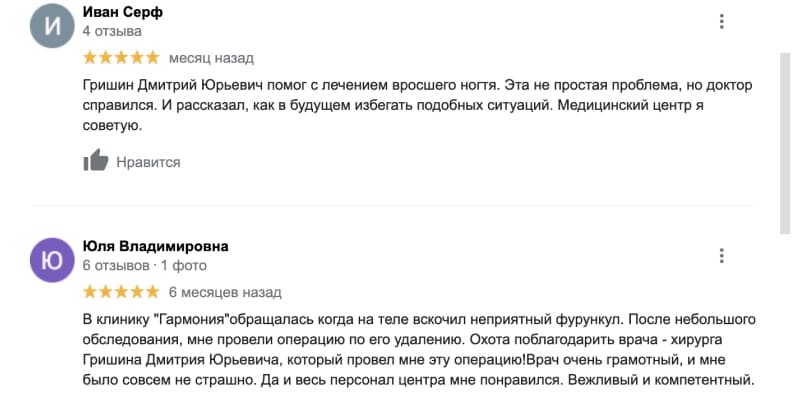
Task: Click the thumbs-up icon under Иван Серф's review
Action: (96, 160)
